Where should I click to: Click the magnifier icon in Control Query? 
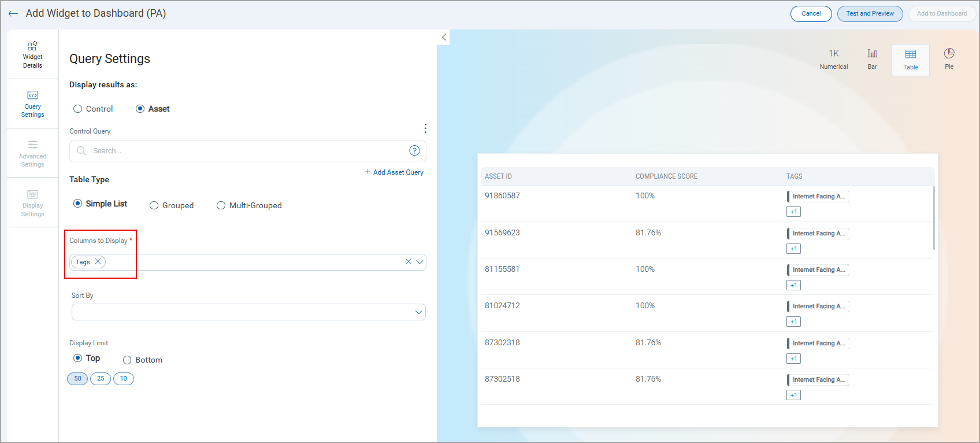pyautogui.click(x=81, y=150)
